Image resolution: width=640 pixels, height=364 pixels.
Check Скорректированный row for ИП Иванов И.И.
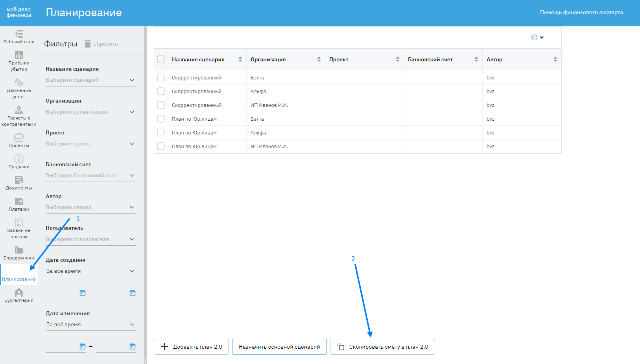161,105
